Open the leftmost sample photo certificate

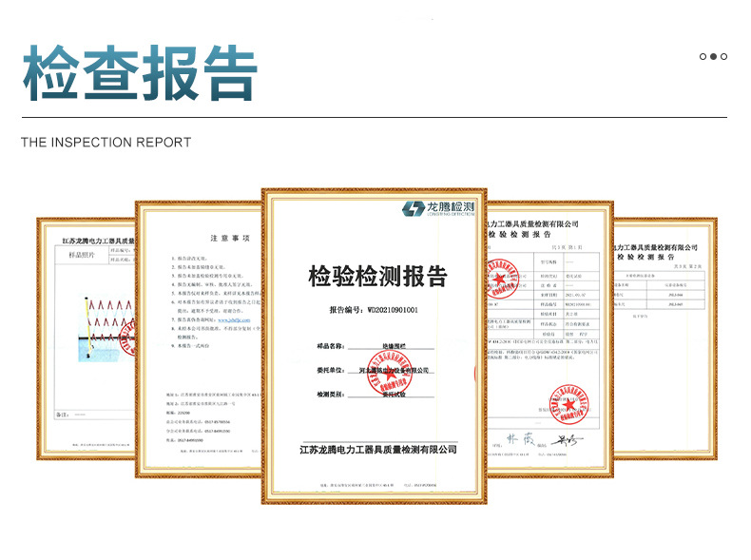pos(87,339)
